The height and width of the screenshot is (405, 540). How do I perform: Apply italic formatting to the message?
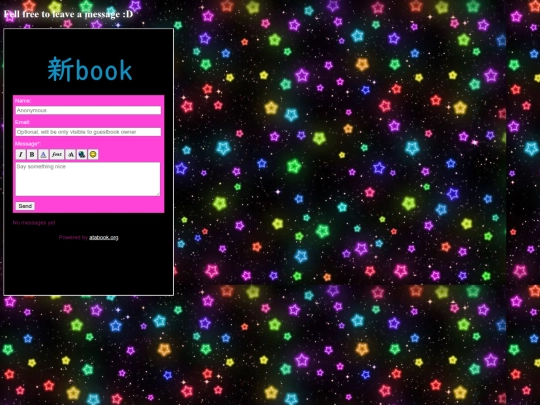click(21, 154)
